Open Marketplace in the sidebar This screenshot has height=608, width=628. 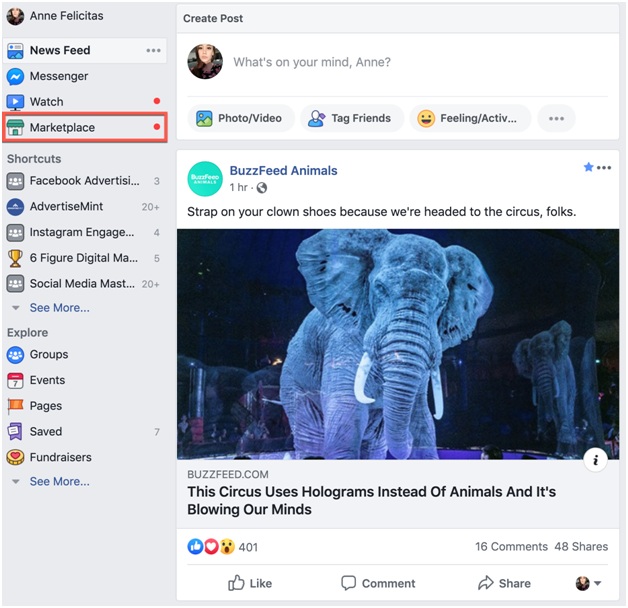[x=62, y=128]
